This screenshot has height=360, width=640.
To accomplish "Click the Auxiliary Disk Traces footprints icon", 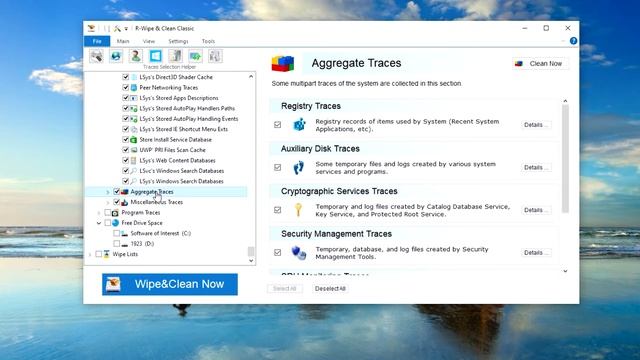I will click(299, 167).
